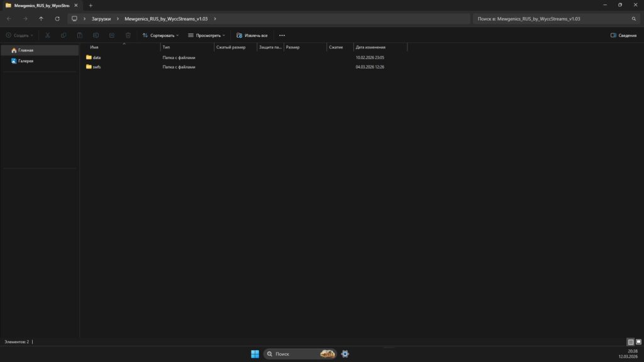644x362 pixels.
Task: Refresh the current folder view
Action: [x=57, y=19]
